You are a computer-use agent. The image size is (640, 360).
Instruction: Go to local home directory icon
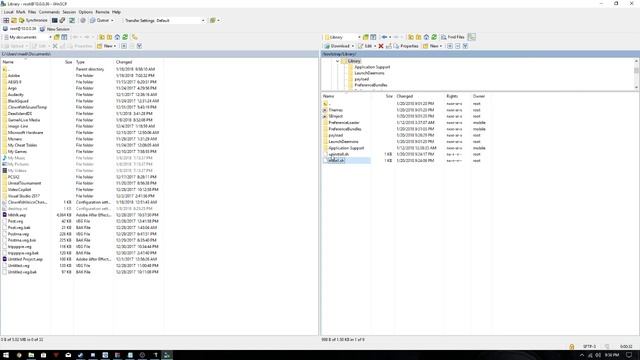(117, 37)
